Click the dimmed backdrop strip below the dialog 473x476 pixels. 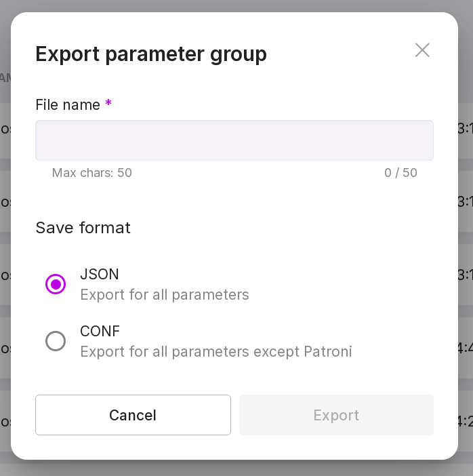(x=236, y=469)
